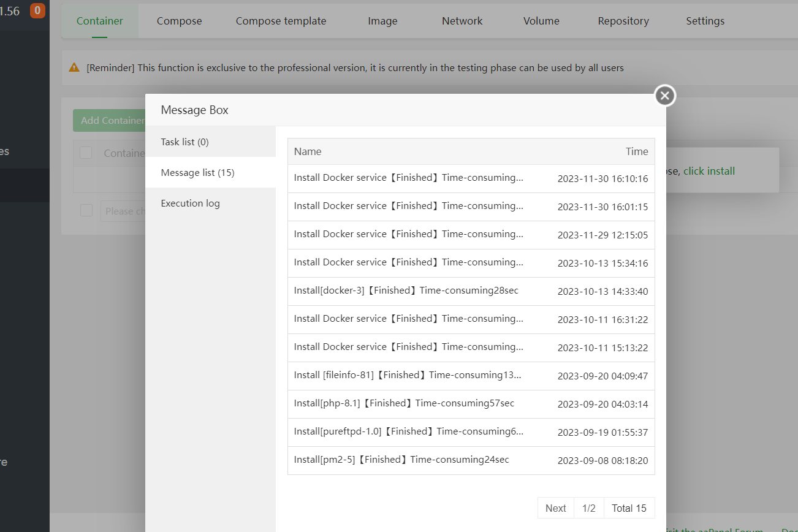The height and width of the screenshot is (532, 798).
Task: Go to the Next page of messages
Action: (x=555, y=508)
